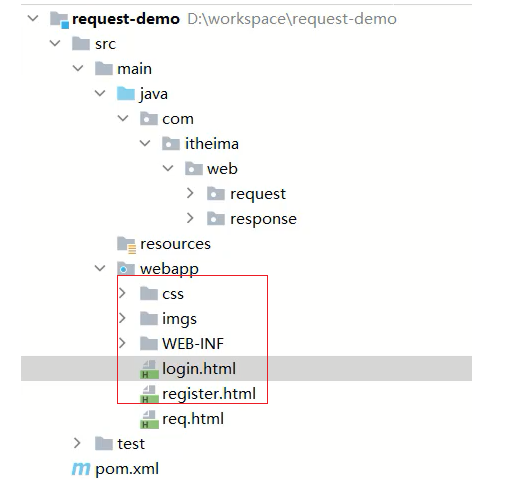Image resolution: width=517 pixels, height=487 pixels.
Task: Collapse the src folder
Action: pyautogui.click(x=55, y=43)
